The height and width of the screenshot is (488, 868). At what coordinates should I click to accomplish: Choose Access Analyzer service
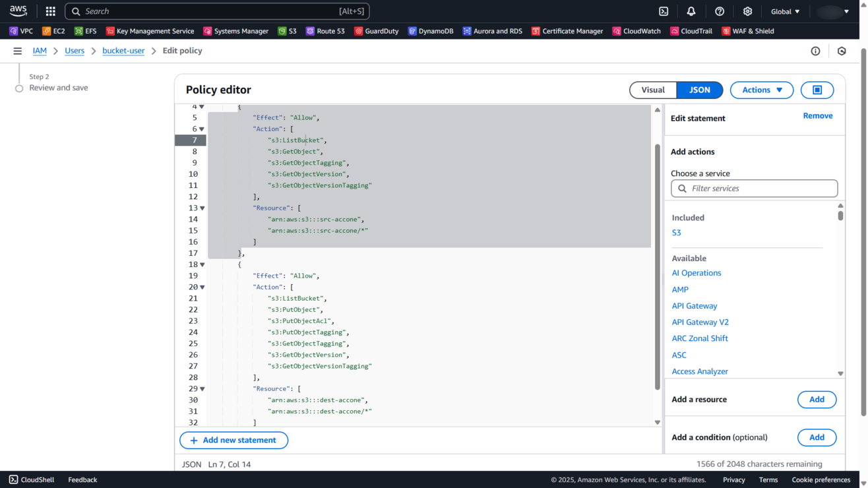700,371
